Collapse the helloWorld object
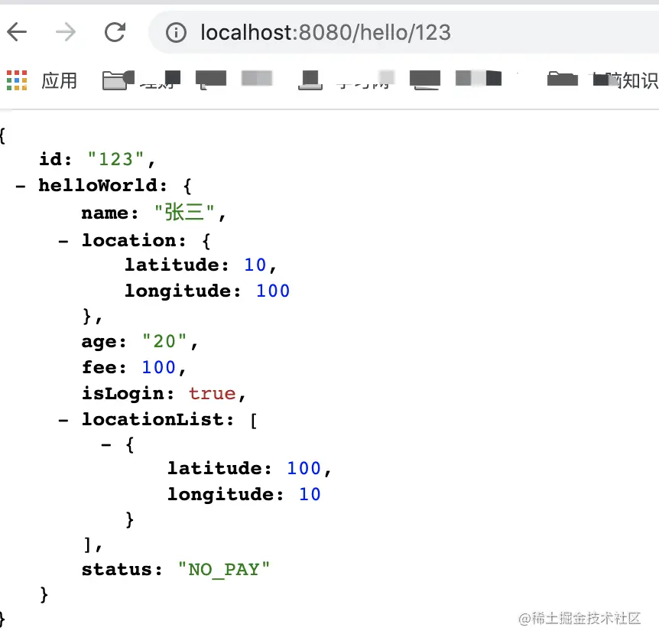 [x=19, y=185]
